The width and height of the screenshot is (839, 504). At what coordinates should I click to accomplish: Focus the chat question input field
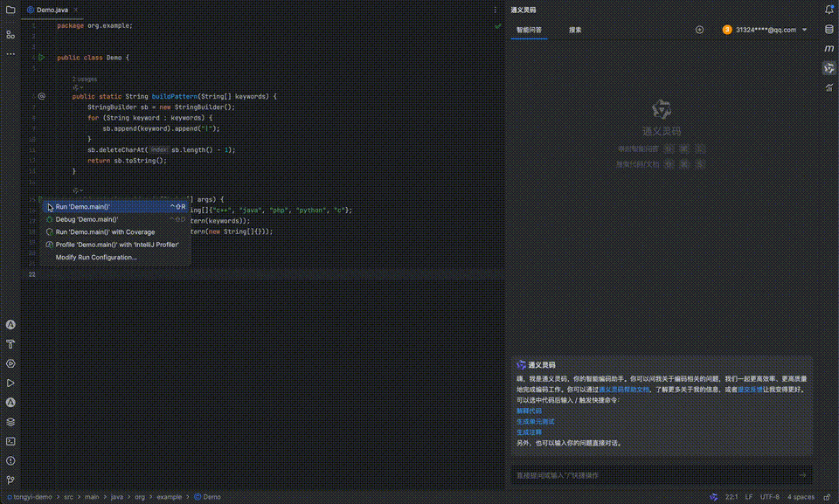pyautogui.click(x=651, y=475)
